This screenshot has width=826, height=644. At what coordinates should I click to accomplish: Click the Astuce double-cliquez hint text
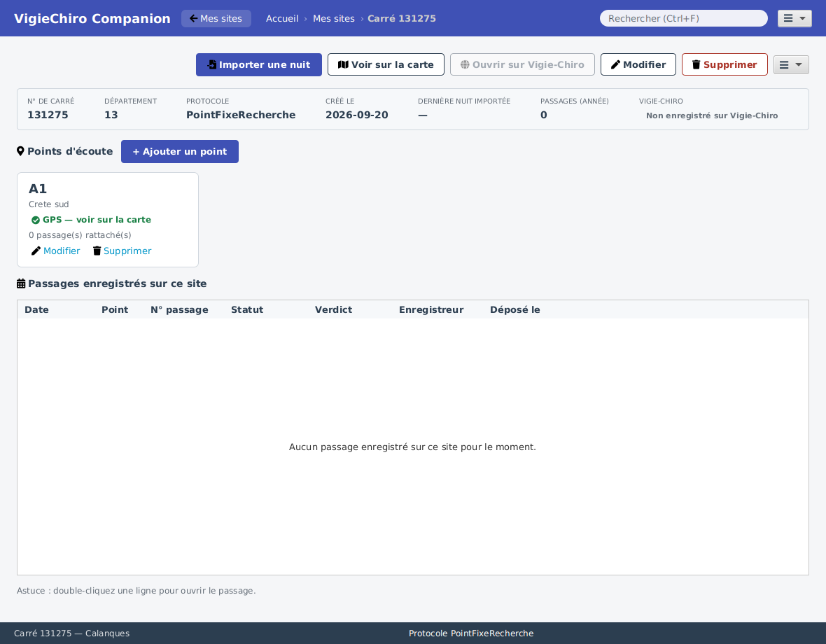136,591
